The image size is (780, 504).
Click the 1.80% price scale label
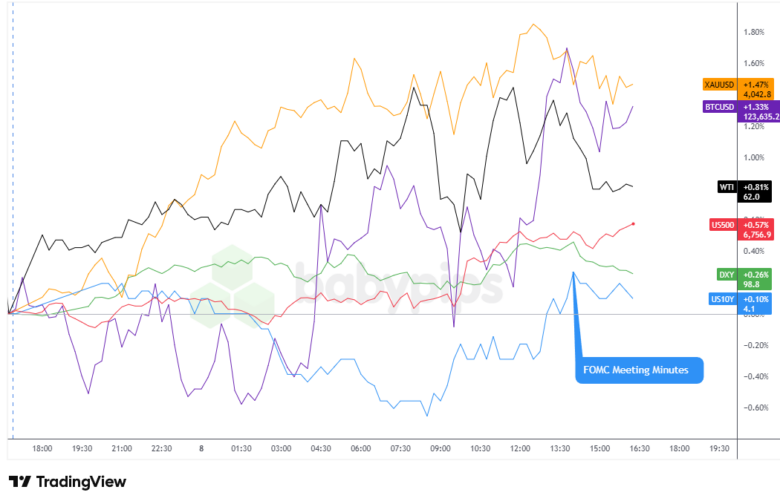tap(754, 31)
